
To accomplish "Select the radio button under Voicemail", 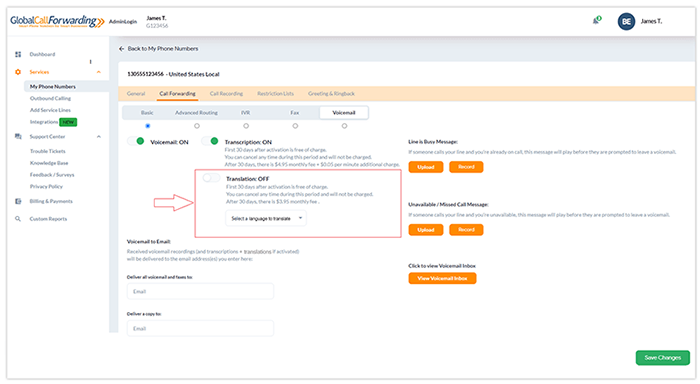I will (344, 126).
